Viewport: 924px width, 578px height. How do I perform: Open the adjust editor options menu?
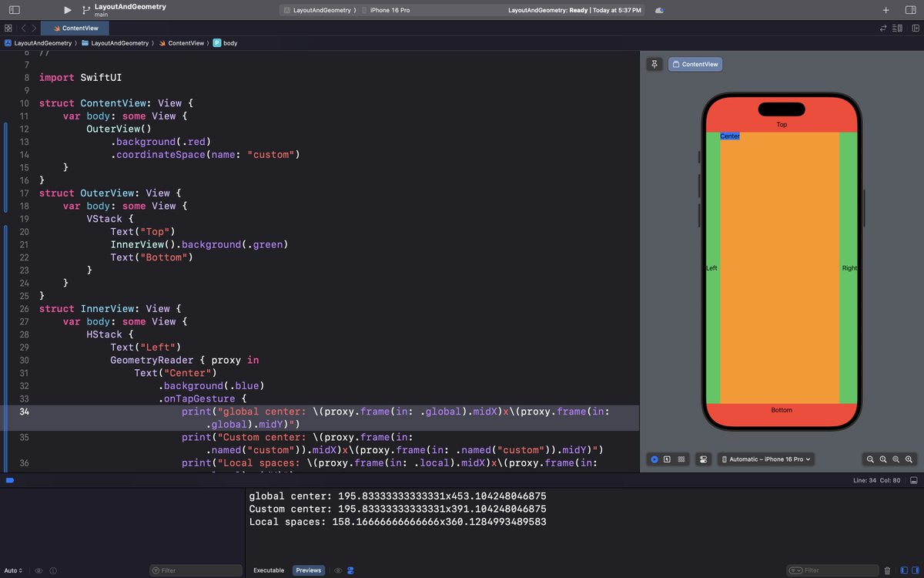point(898,28)
